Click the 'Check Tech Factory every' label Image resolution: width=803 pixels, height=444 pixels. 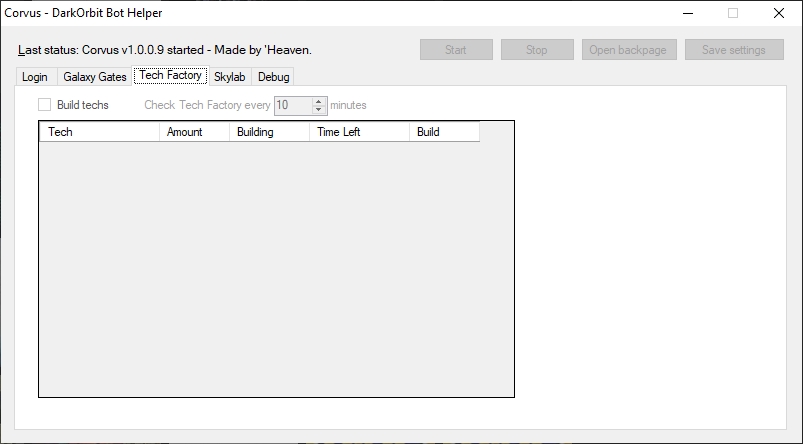207,105
